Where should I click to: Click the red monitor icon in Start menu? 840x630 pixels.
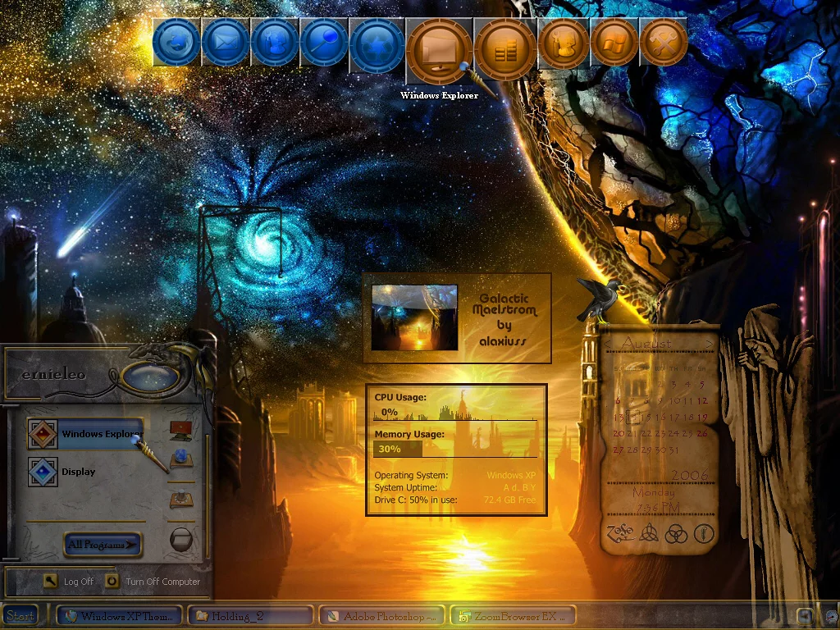[181, 430]
